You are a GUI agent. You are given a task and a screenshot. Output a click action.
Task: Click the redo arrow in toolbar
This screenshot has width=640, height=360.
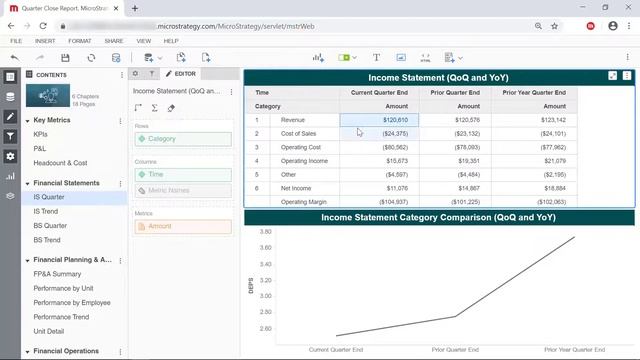[x=40, y=58]
